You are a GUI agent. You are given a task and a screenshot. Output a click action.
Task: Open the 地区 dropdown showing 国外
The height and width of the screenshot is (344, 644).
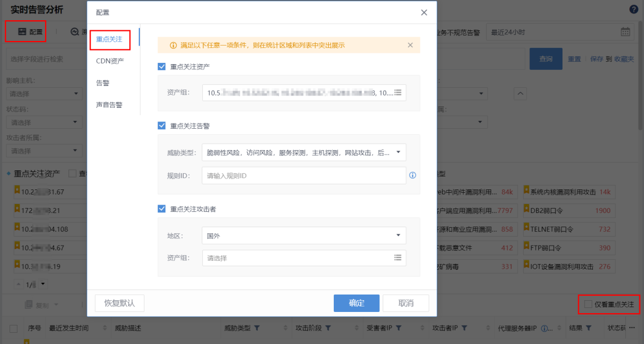[398, 236]
